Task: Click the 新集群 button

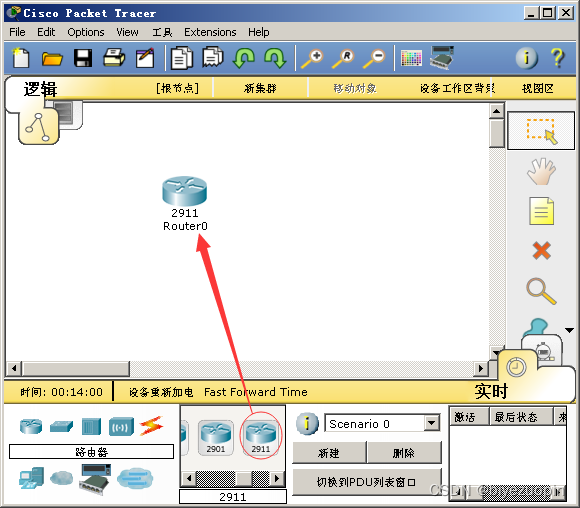Action: coord(260,88)
